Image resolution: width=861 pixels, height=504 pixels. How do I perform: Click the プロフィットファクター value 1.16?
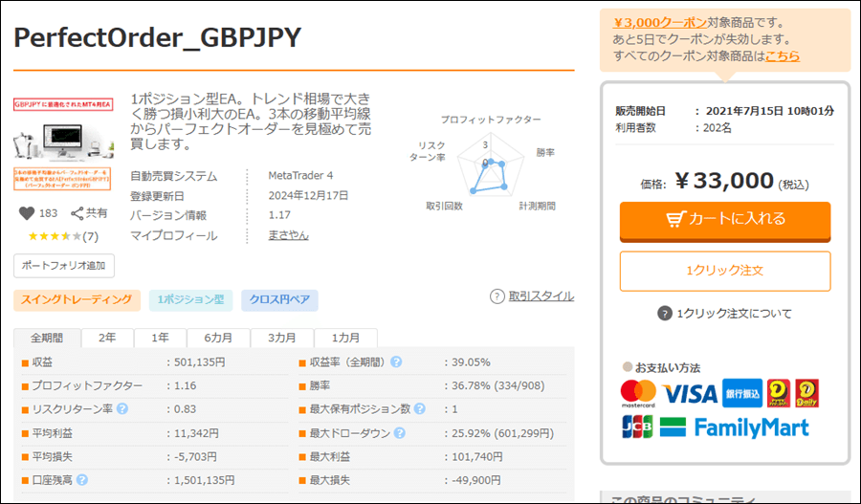click(x=185, y=386)
